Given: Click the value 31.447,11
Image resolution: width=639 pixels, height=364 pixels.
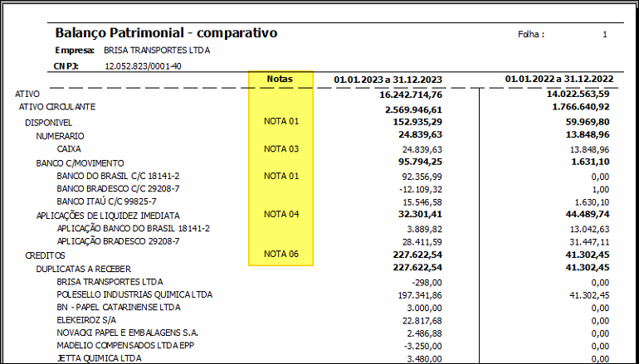Looking at the screenshot, I should 590,243.
